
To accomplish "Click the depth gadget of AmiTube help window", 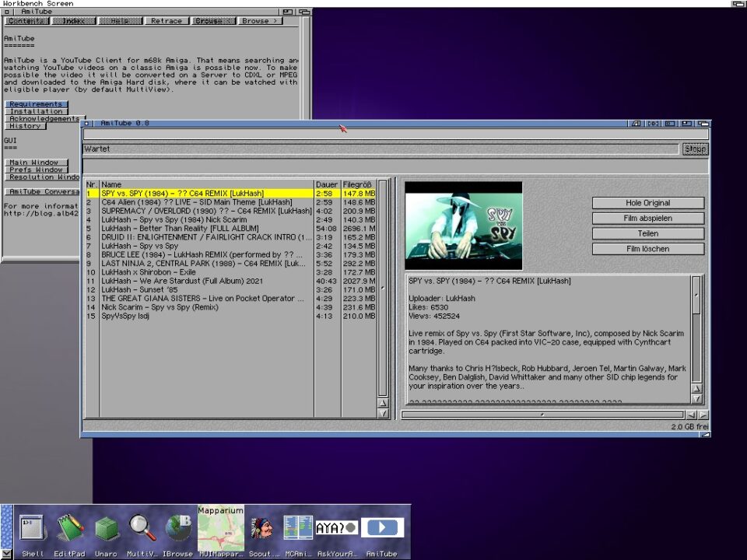I will pyautogui.click(x=304, y=12).
